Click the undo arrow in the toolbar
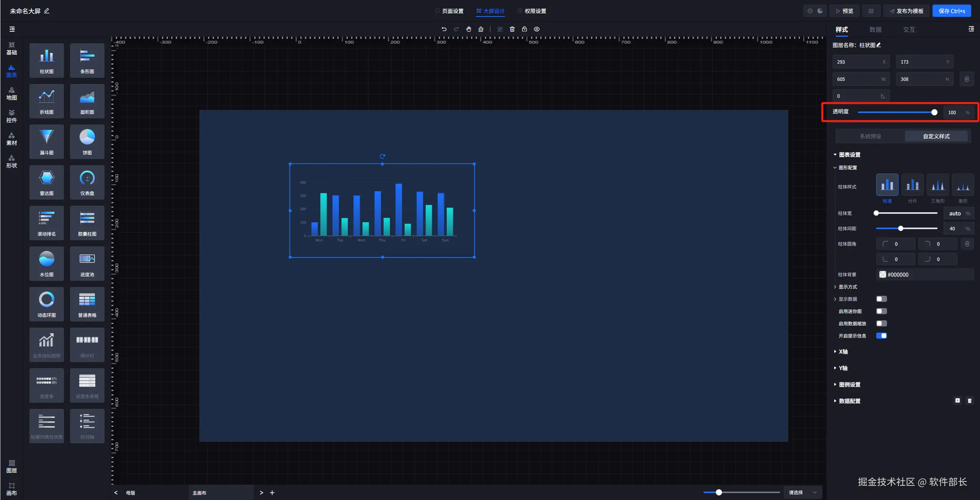 click(444, 29)
